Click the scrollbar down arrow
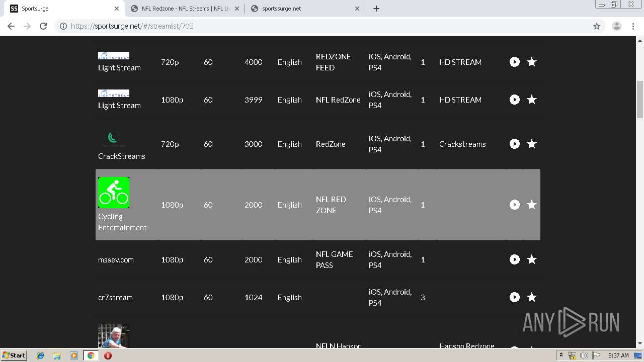The image size is (644, 362). tap(640, 344)
